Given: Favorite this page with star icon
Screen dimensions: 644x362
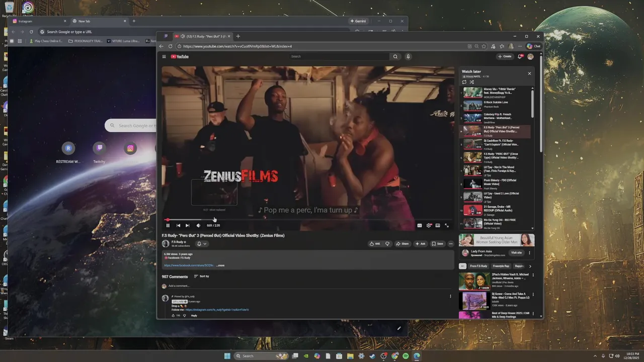Looking at the screenshot, I should click(484, 46).
